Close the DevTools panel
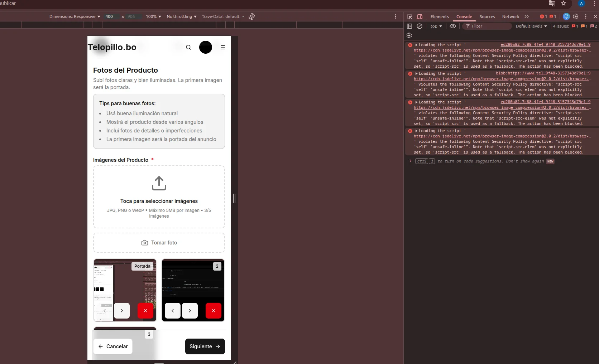599x364 pixels. 595,16
